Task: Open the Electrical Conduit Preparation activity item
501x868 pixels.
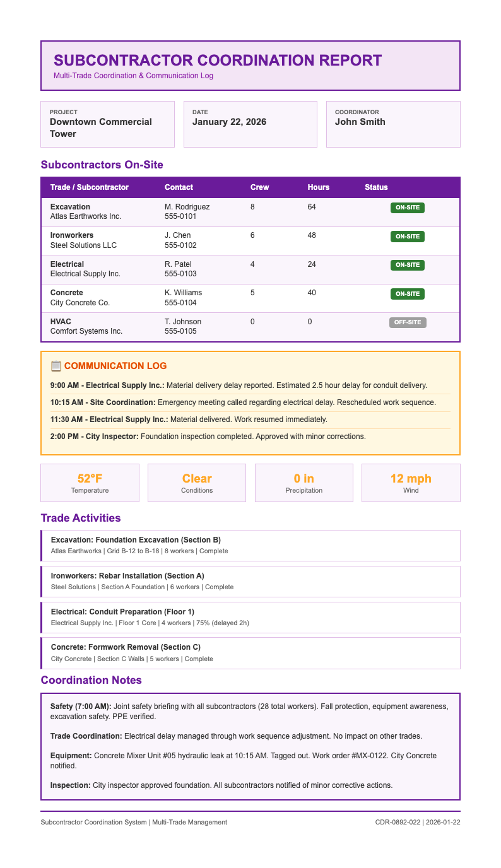Action: click(250, 617)
